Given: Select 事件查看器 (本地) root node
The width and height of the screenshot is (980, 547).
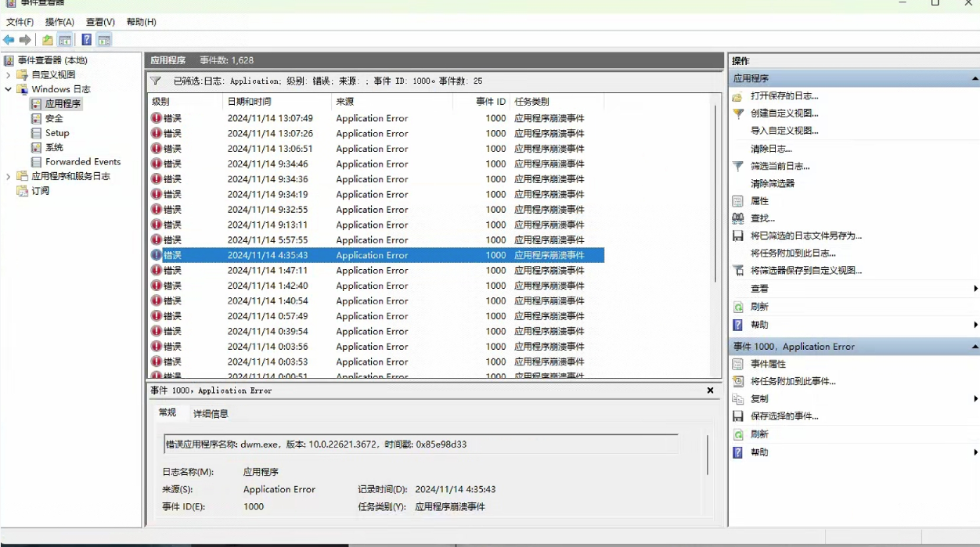Looking at the screenshot, I should pos(52,60).
